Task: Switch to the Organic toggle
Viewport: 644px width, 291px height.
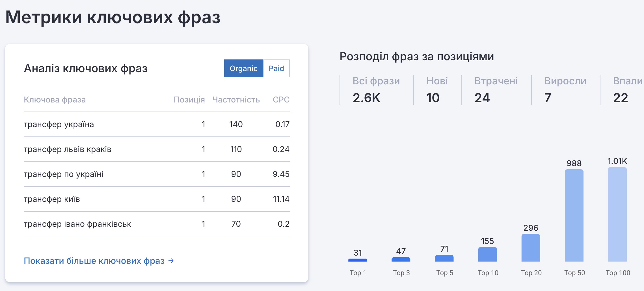Action: point(243,69)
